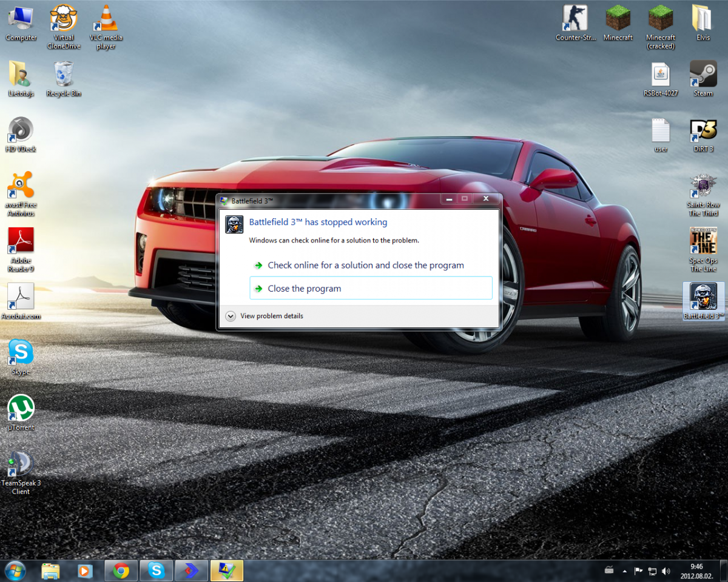This screenshot has height=582, width=728.
Task: Show hidden system tray icons
Action: [624, 570]
